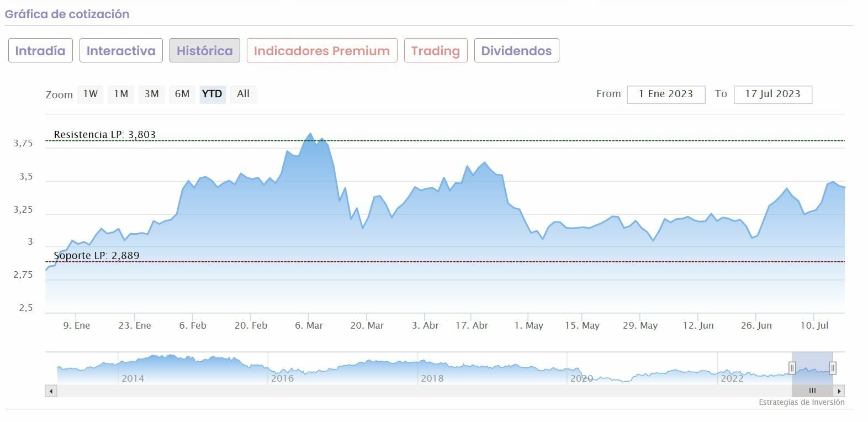Switch to the Trading tab
The width and height of the screenshot is (868, 422).
pyautogui.click(x=436, y=51)
